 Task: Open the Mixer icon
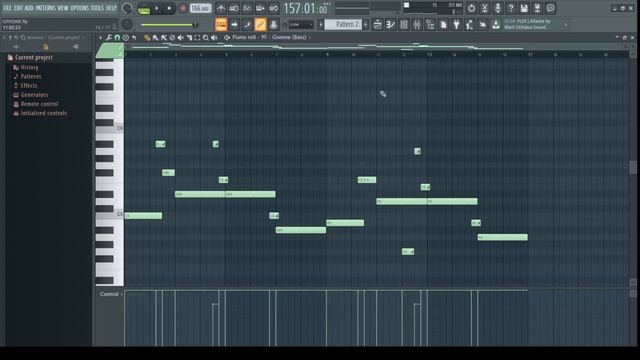tap(417, 24)
